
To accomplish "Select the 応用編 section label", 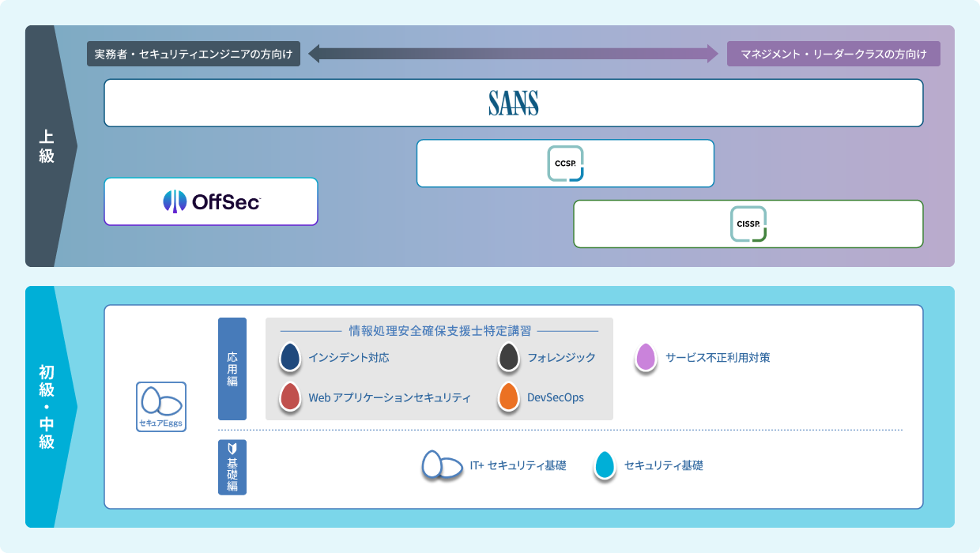I will click(232, 369).
